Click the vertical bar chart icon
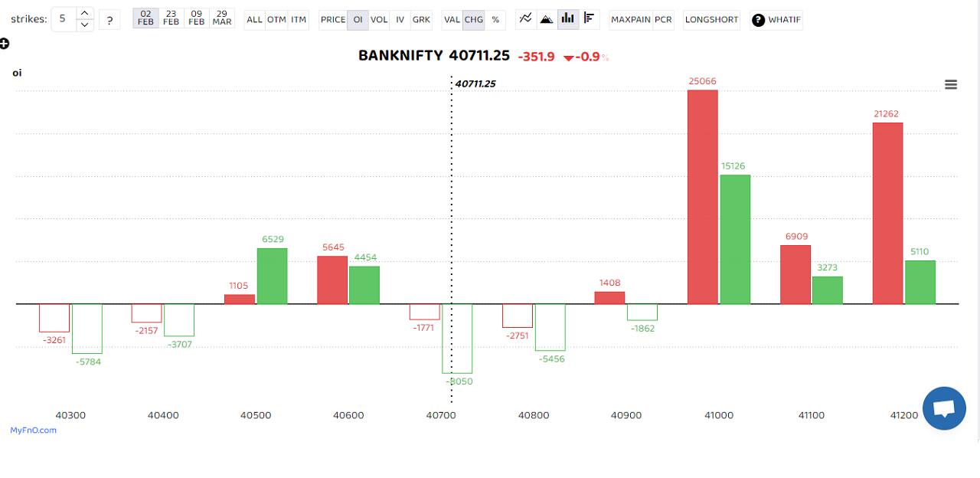Viewport: 980px width, 478px height. (x=567, y=20)
